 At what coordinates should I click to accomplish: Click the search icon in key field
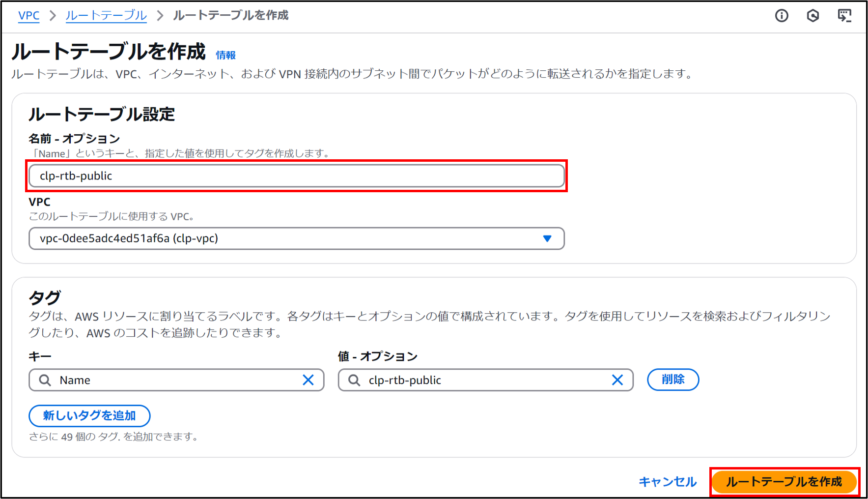45,380
